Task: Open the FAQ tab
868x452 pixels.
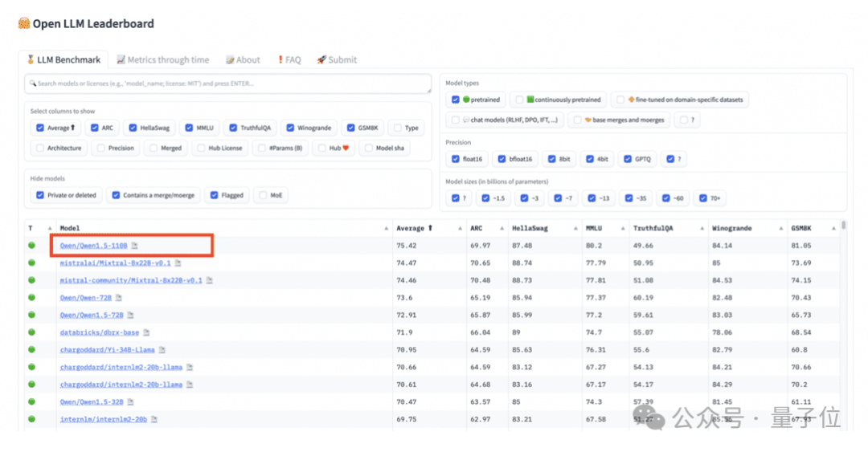Action: 289,59
